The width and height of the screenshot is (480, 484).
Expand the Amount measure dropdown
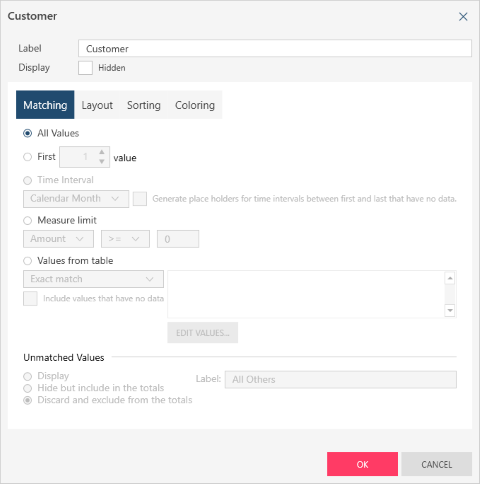click(x=58, y=239)
